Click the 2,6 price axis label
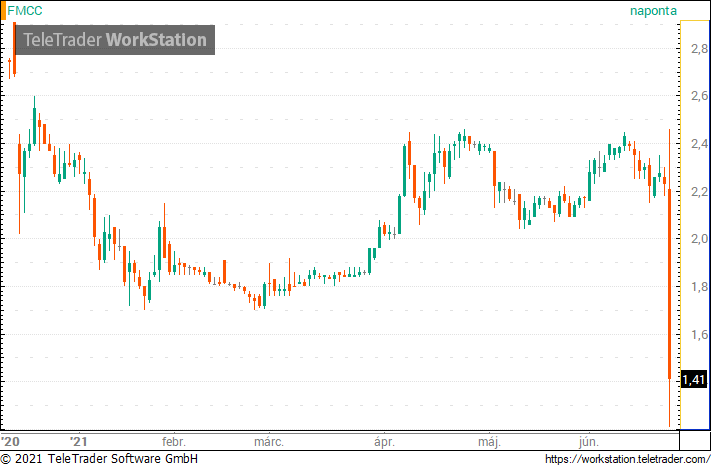711x468 pixels. [699, 96]
